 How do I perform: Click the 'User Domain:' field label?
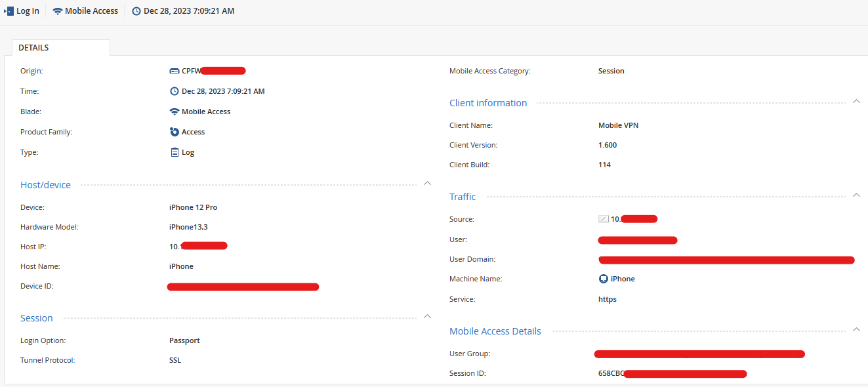(472, 259)
